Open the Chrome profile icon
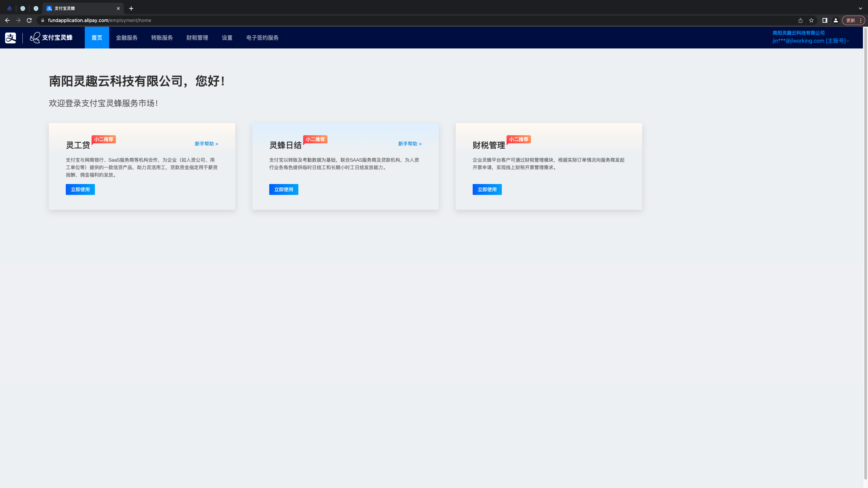This screenshot has width=868, height=488. coord(836,20)
